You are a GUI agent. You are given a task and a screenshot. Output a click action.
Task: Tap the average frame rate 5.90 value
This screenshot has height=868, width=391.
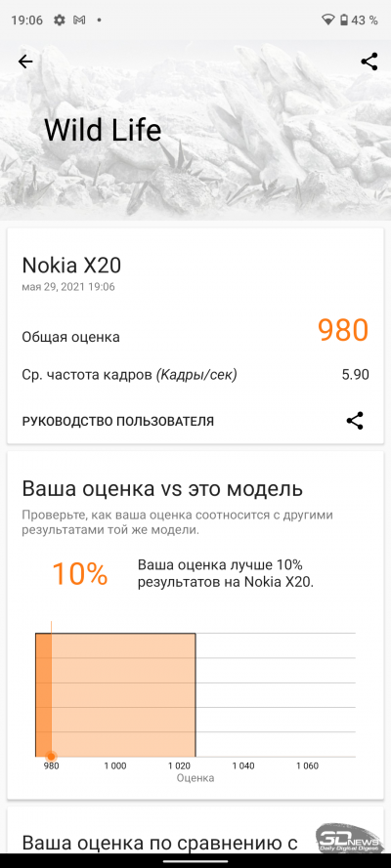pyautogui.click(x=355, y=375)
